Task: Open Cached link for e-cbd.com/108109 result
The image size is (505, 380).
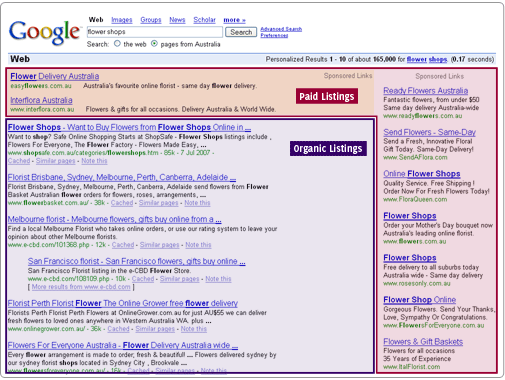Action: (x=143, y=279)
